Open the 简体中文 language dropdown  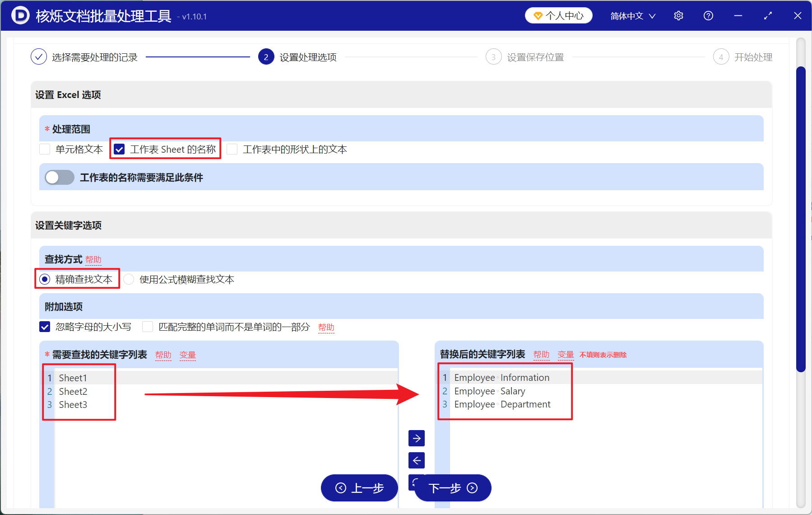coord(631,15)
